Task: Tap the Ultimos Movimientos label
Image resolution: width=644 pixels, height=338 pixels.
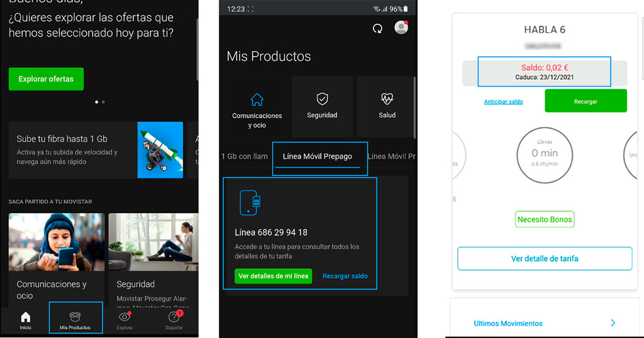Action: [x=508, y=323]
